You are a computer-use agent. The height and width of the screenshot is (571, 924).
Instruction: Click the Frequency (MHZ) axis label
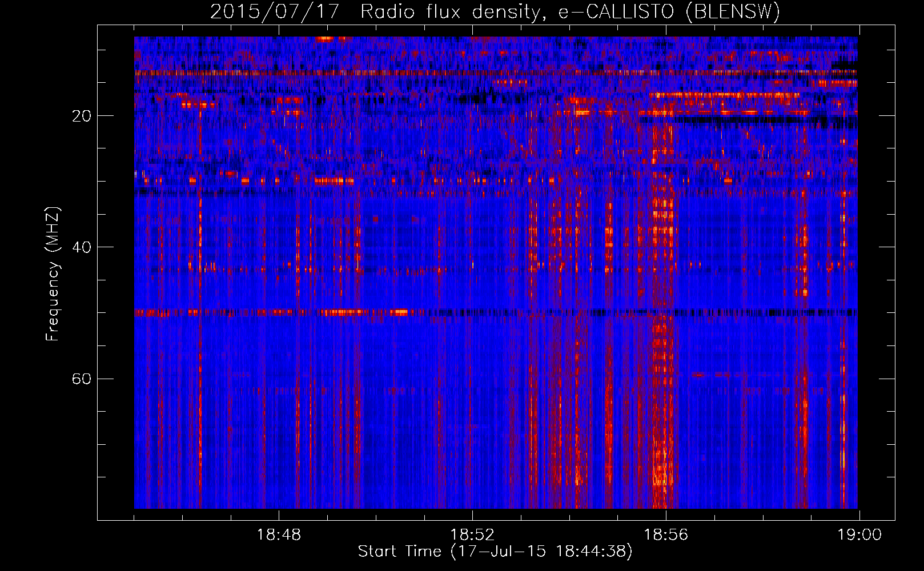click(53, 274)
